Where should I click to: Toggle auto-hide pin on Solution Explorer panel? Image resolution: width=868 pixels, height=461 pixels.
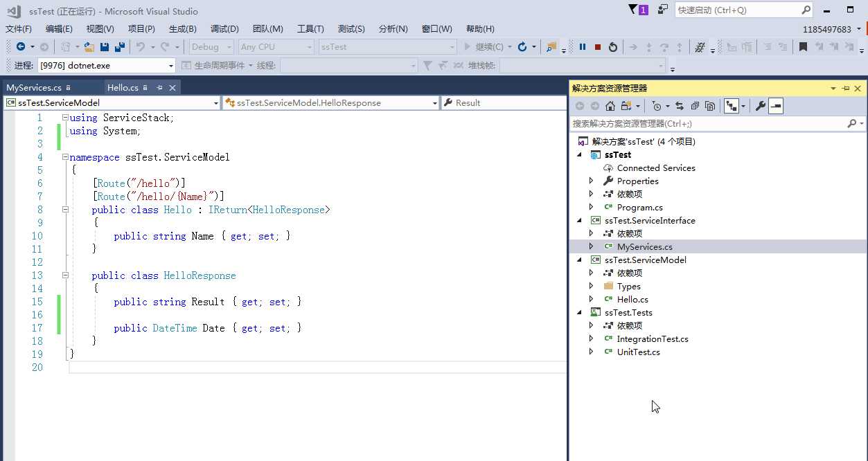click(845, 89)
